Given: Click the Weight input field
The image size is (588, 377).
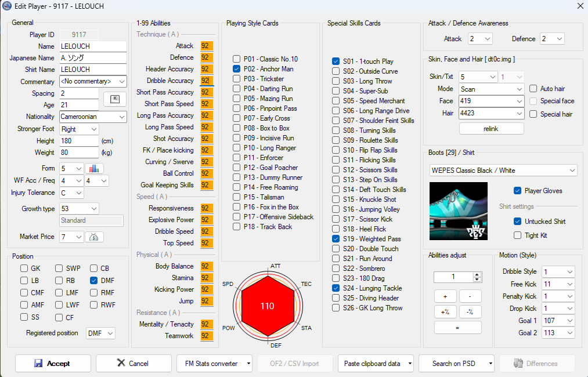Looking at the screenshot, I should click(x=79, y=153).
